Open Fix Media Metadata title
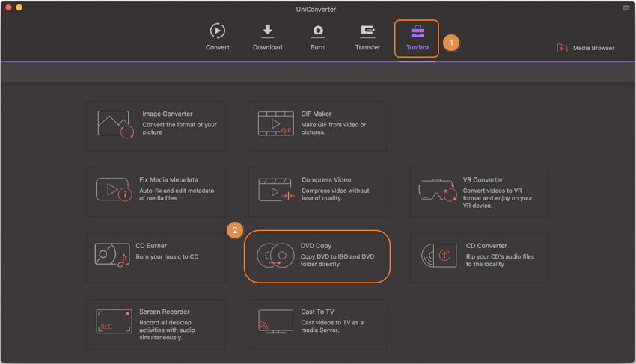 pos(169,179)
